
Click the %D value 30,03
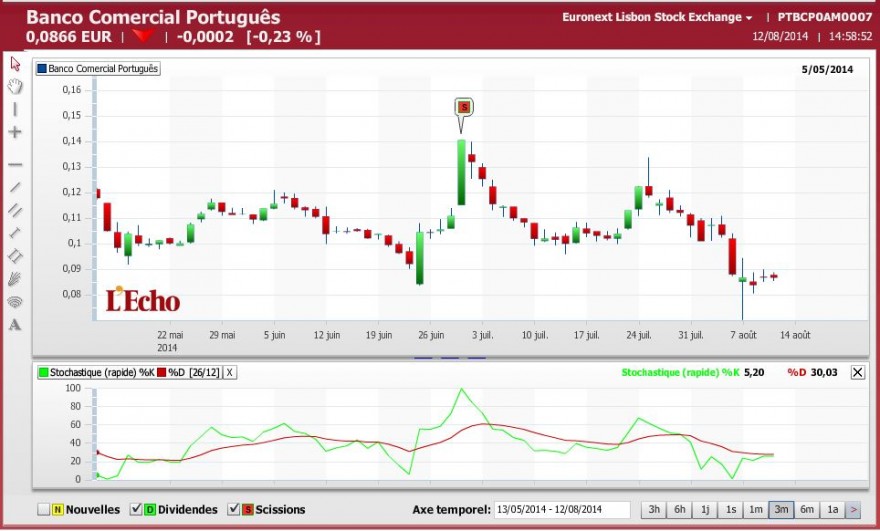824,372
